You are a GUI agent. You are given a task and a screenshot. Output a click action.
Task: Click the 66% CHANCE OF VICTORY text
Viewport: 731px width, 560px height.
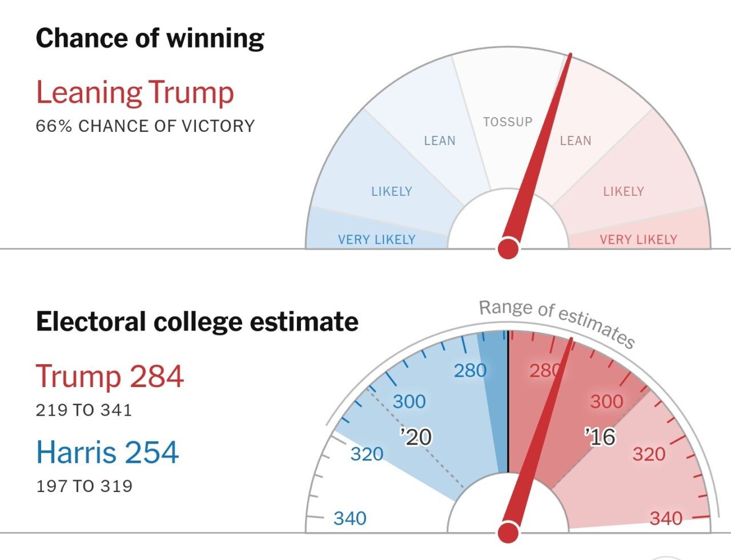tap(145, 126)
